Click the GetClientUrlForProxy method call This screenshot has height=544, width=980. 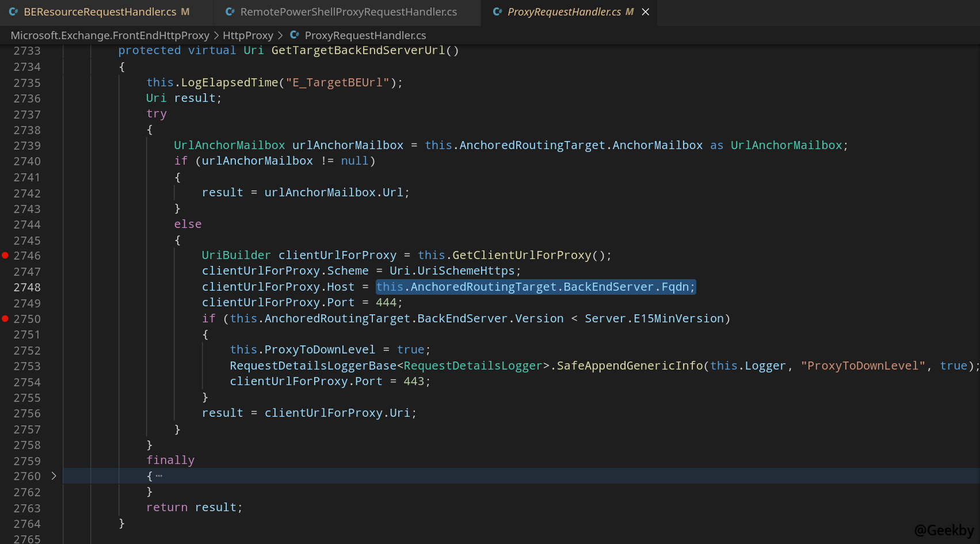pyautogui.click(x=521, y=255)
